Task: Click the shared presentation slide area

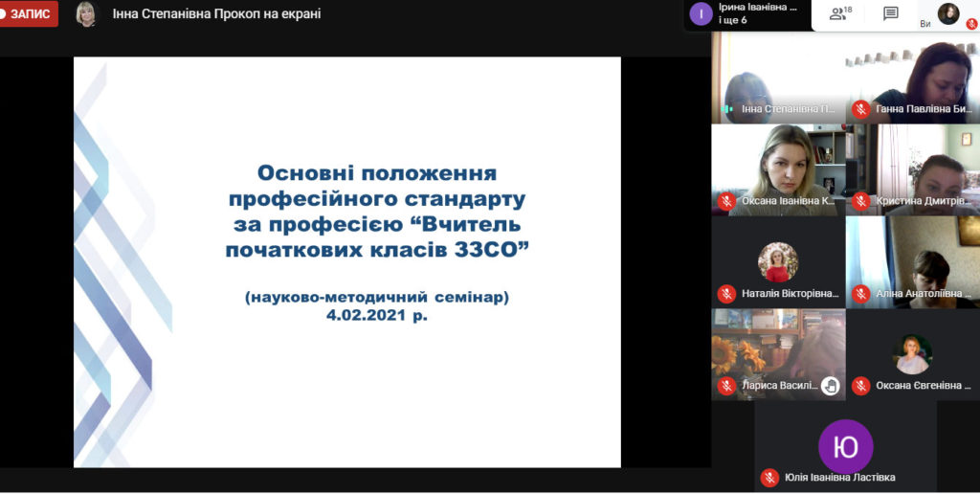Action: [x=347, y=262]
